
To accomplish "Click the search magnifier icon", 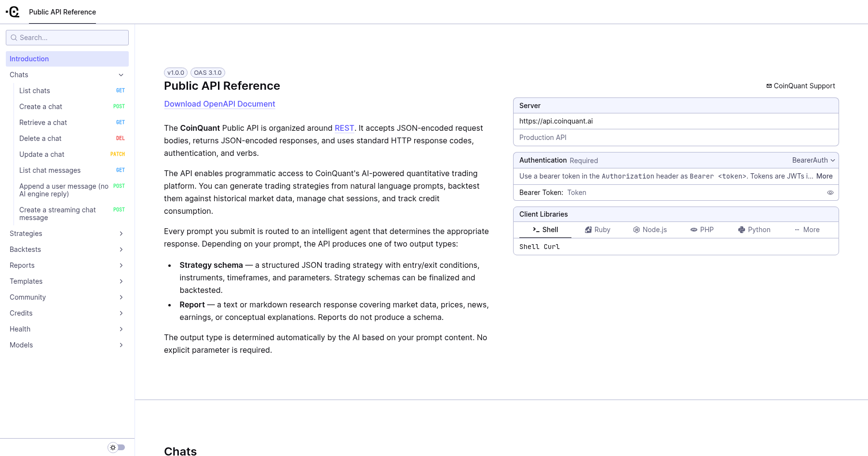I will click(x=14, y=38).
